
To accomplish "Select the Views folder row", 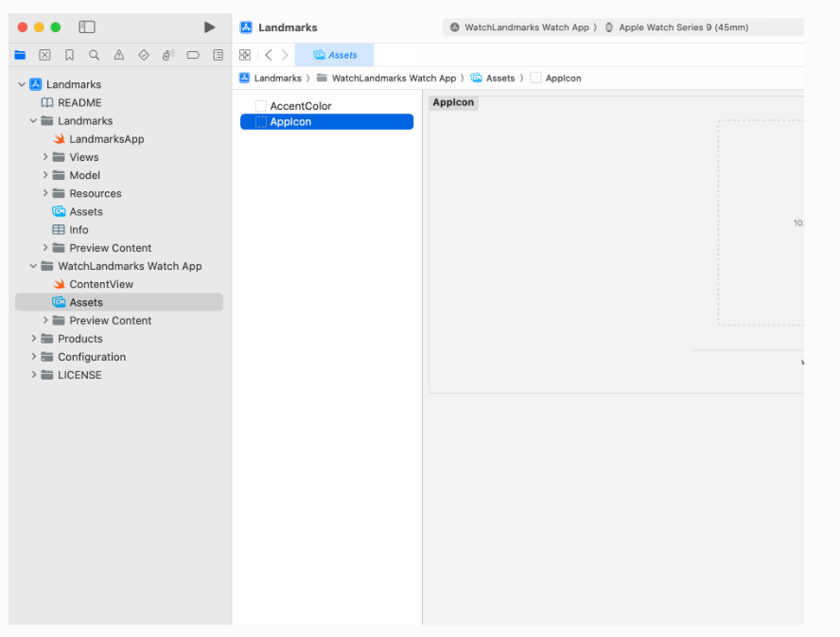I will (119, 157).
